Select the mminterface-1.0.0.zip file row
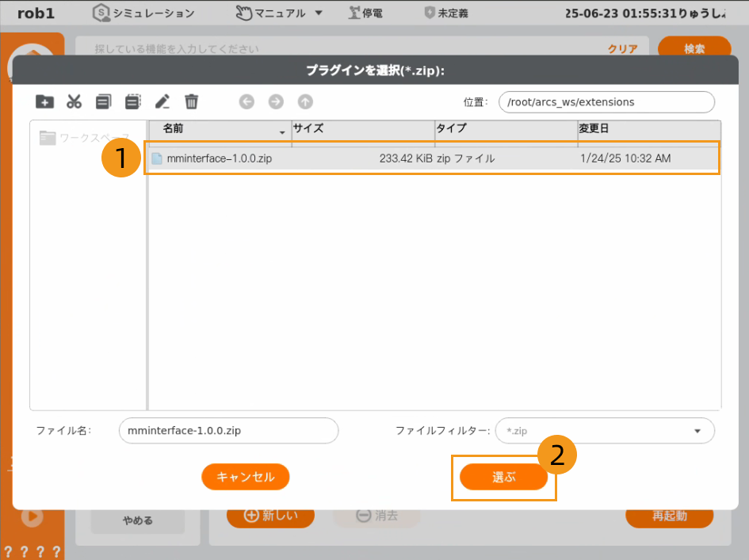 pos(431,158)
